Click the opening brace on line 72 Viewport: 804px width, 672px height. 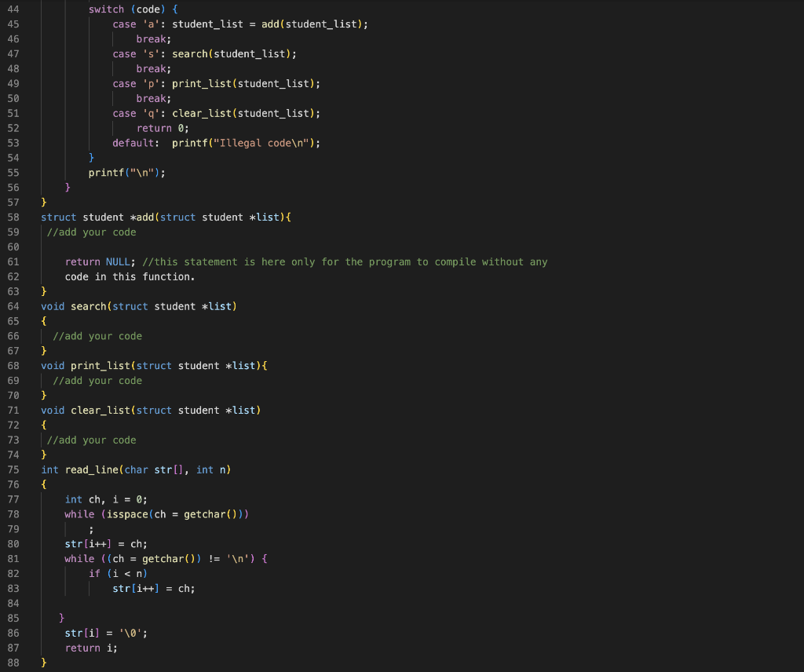[x=44, y=425]
